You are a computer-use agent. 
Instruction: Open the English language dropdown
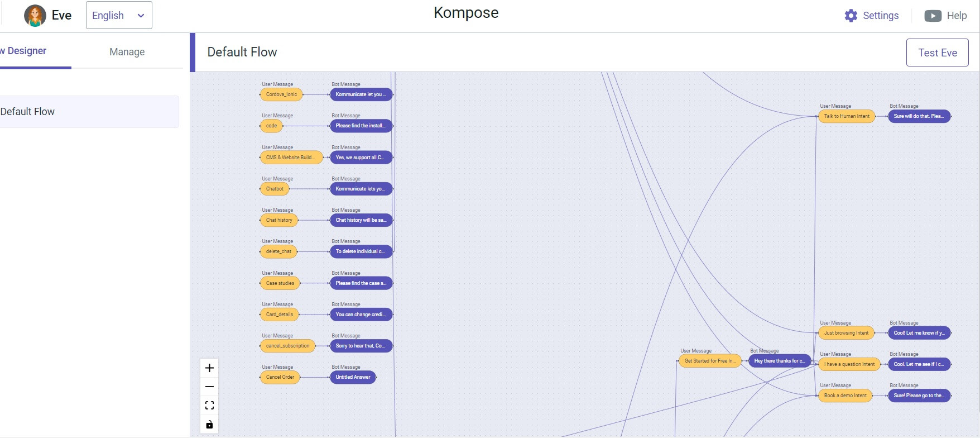[x=119, y=16]
